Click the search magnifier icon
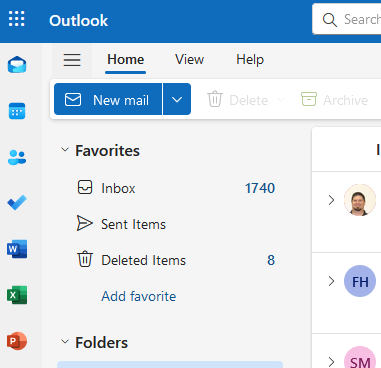 point(330,20)
